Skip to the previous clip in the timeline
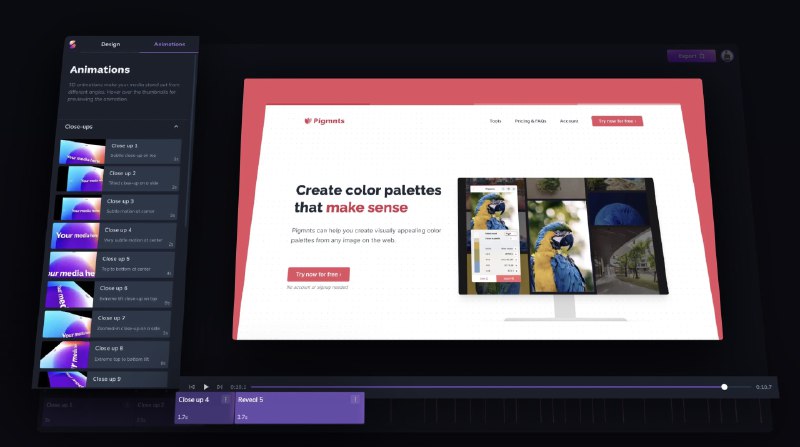 [192, 386]
